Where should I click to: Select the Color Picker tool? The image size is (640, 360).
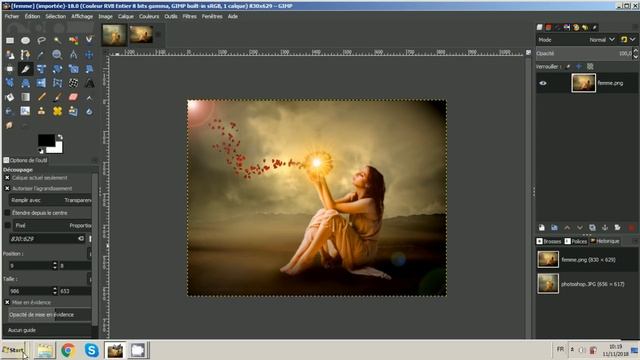[41, 55]
